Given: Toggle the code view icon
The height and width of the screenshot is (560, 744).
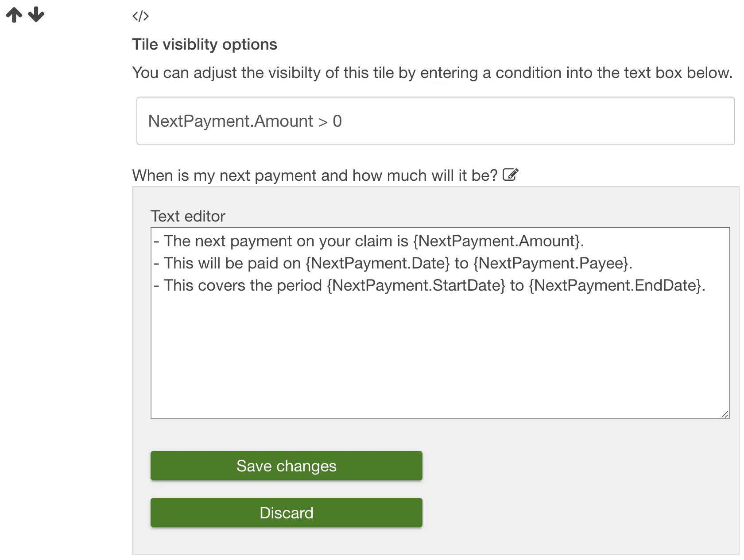Looking at the screenshot, I should point(140,16).
